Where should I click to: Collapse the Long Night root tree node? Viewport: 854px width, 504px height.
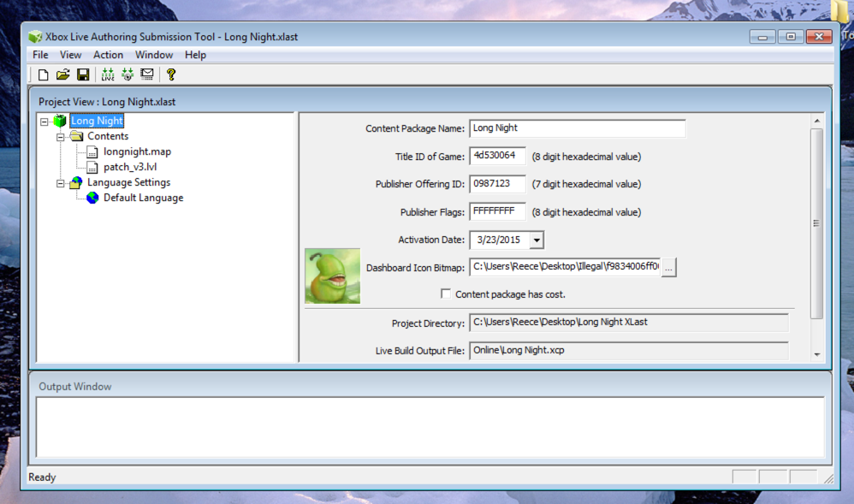(44, 122)
